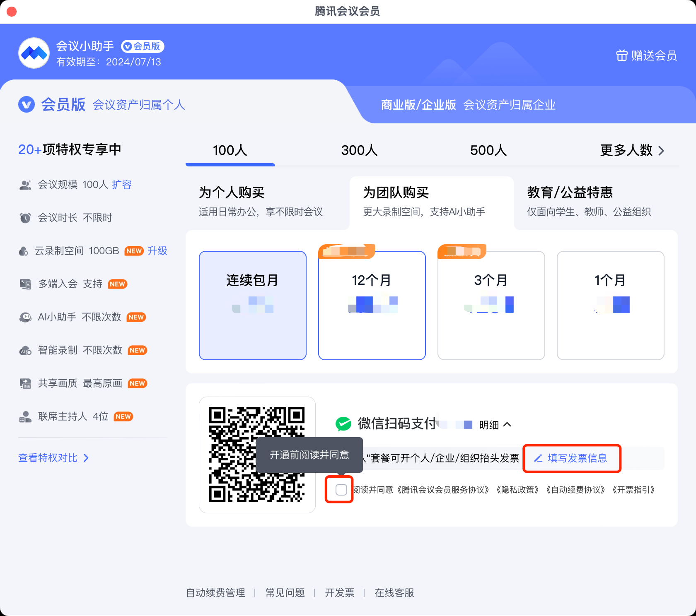
Task: Click 20+项特权专享中 heading
Action: point(70,149)
